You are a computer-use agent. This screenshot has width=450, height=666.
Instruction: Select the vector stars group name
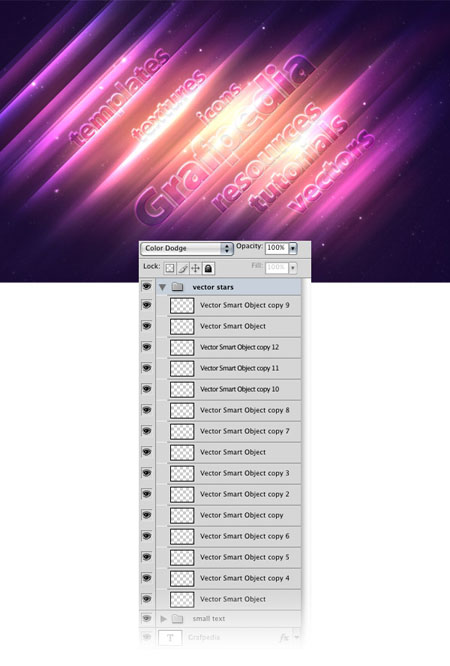(x=213, y=288)
